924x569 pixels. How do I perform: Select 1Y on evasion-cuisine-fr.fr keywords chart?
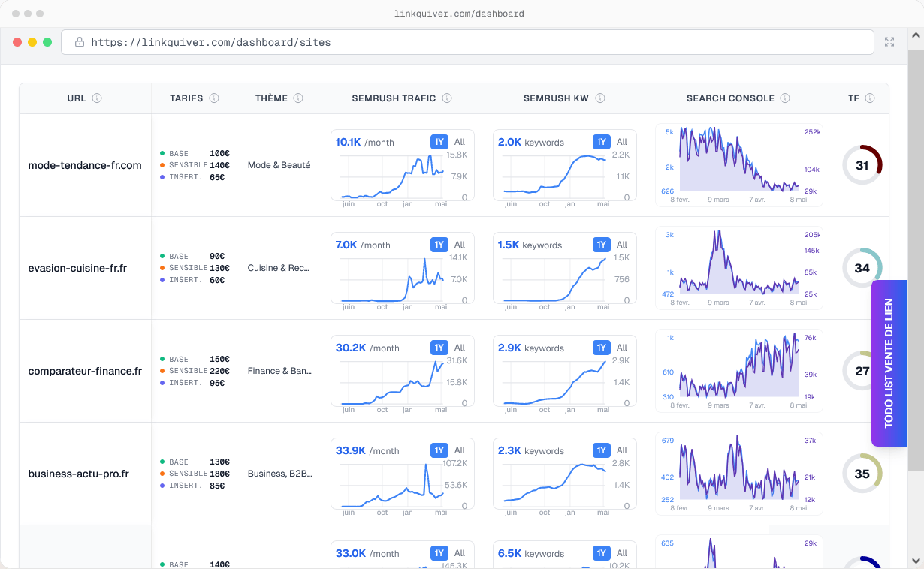click(602, 245)
